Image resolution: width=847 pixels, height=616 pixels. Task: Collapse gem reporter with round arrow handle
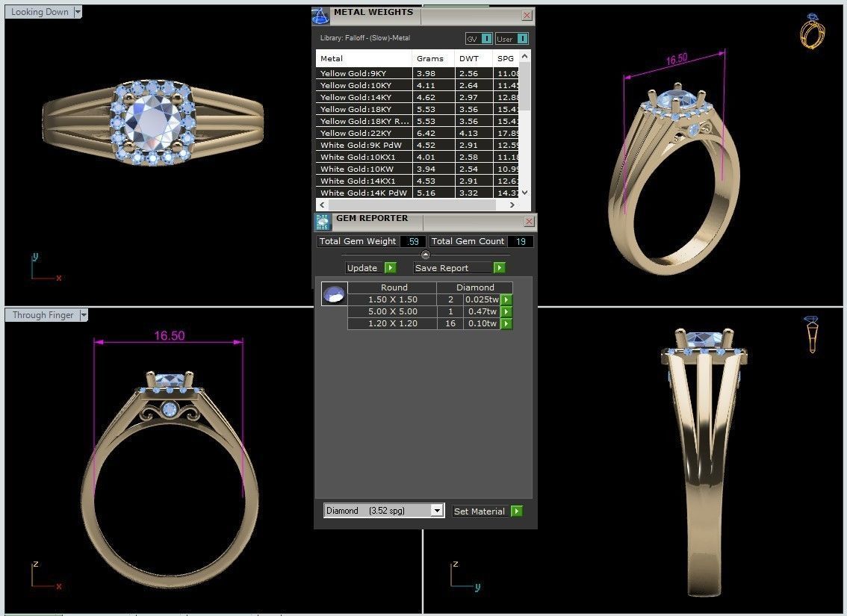pos(425,255)
